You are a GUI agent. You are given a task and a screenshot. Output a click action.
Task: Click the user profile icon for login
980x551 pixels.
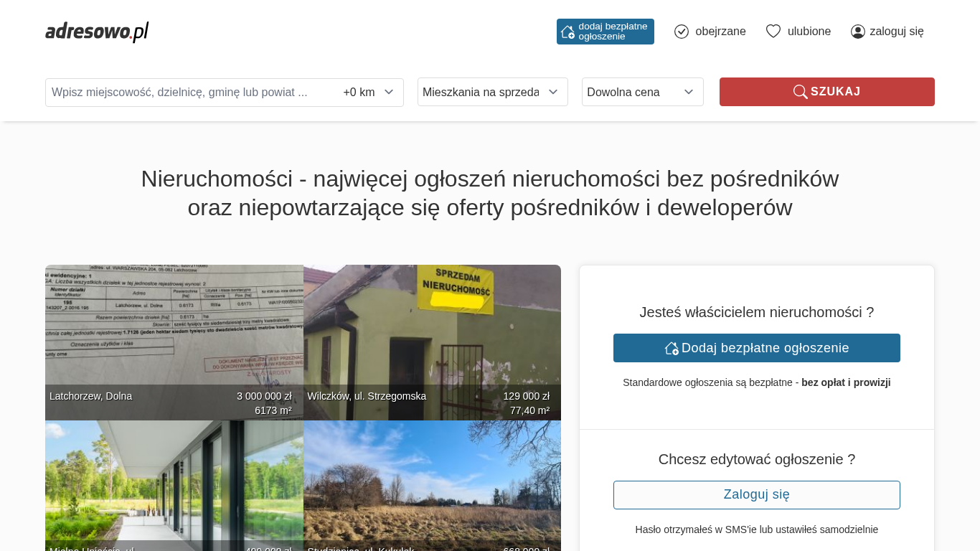coord(857,32)
